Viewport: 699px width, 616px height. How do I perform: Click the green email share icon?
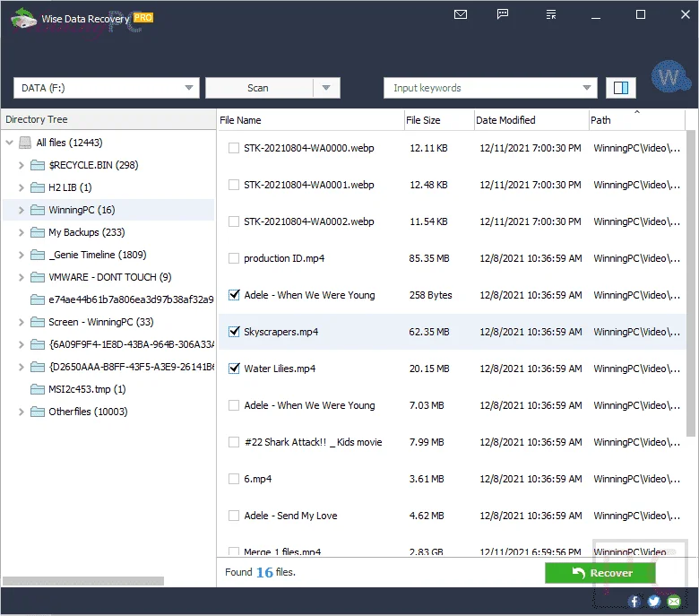click(x=674, y=602)
